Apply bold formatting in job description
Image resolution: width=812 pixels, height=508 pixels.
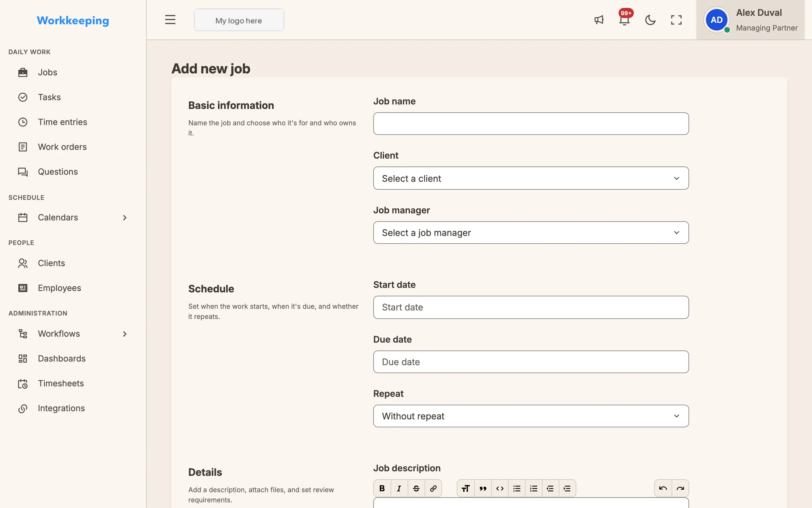pyautogui.click(x=382, y=488)
